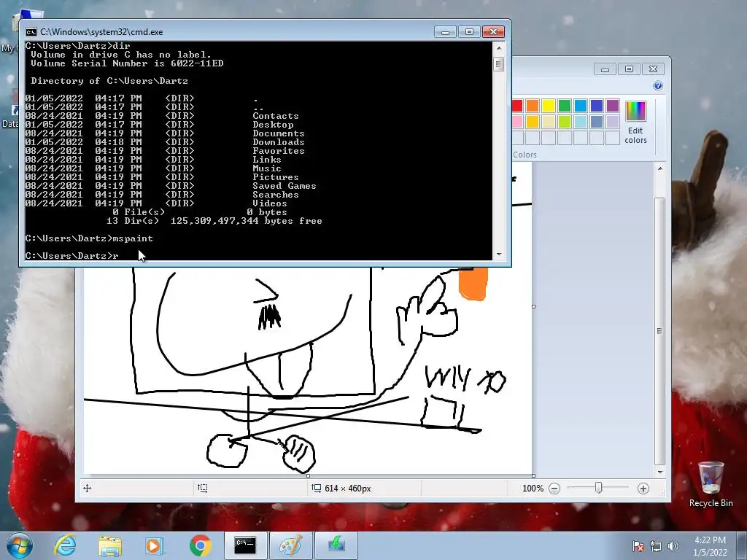Image resolution: width=747 pixels, height=560 pixels.
Task: Open Paint Help via the blue question mark icon
Action: [x=658, y=86]
